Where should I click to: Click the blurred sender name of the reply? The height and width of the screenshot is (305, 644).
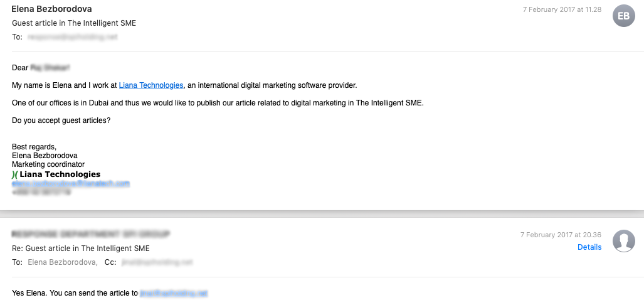click(91, 234)
